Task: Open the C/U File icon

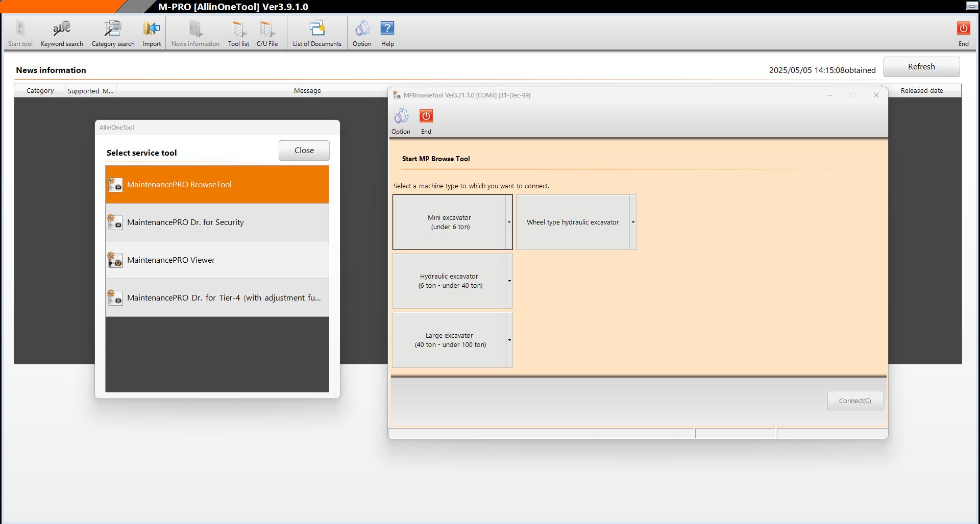Action: [x=267, y=34]
